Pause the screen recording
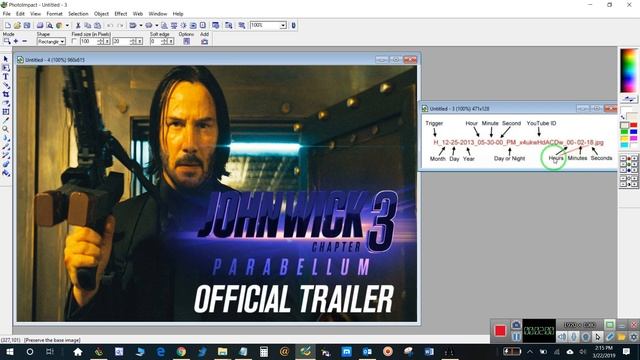 pos(516,337)
